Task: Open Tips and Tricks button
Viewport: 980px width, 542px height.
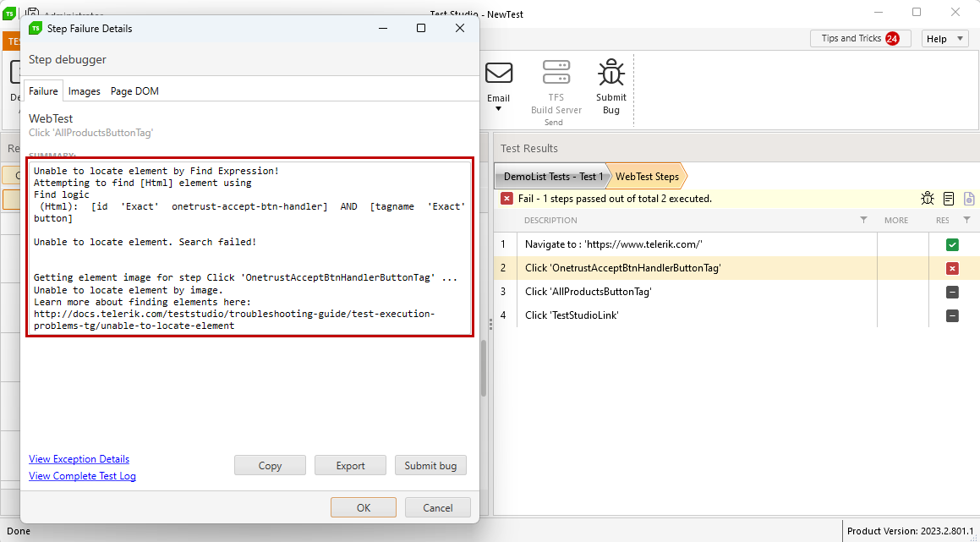Action: [861, 39]
